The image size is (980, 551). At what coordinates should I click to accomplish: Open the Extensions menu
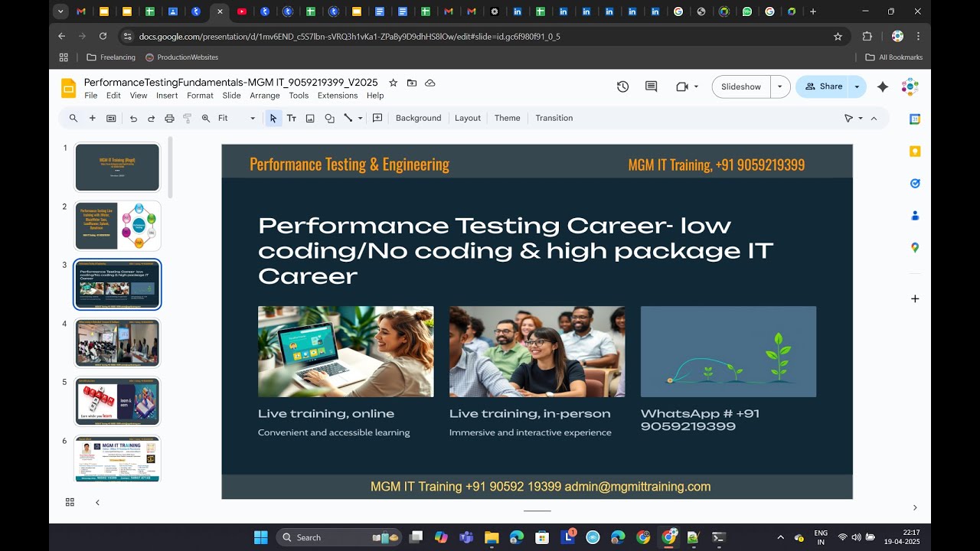point(338,96)
